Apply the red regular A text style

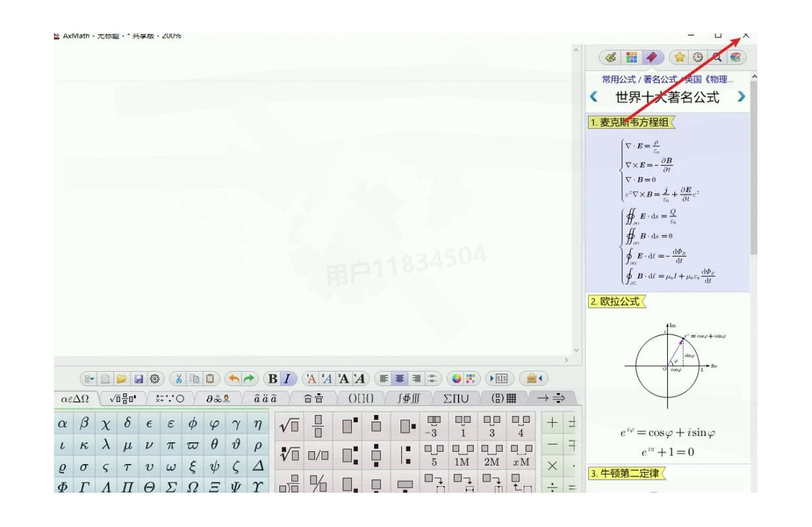point(310,379)
